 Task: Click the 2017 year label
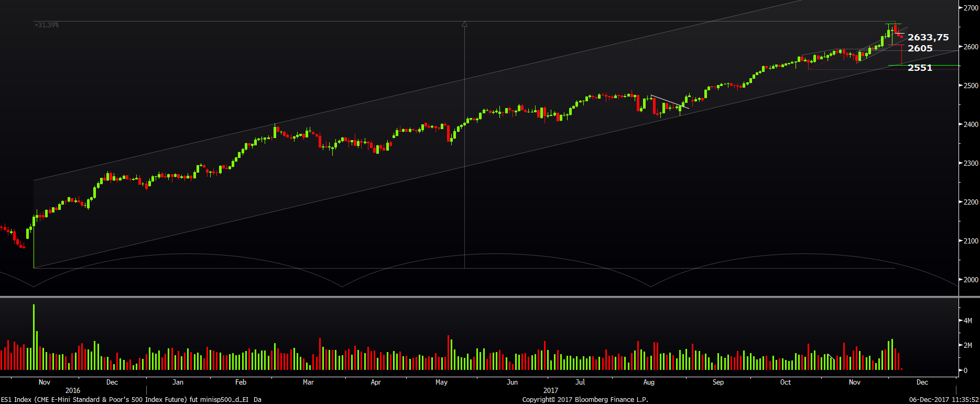click(551, 390)
